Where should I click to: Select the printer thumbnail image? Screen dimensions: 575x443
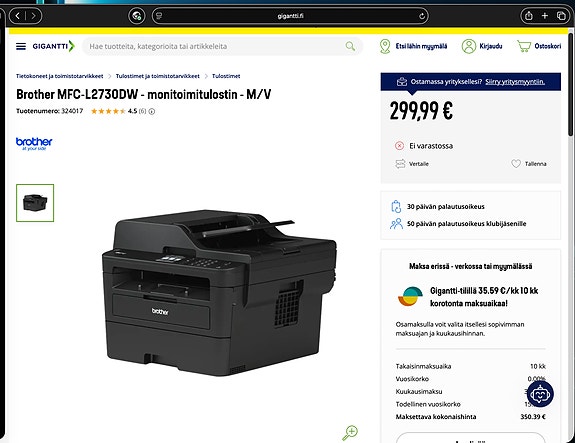click(35, 203)
